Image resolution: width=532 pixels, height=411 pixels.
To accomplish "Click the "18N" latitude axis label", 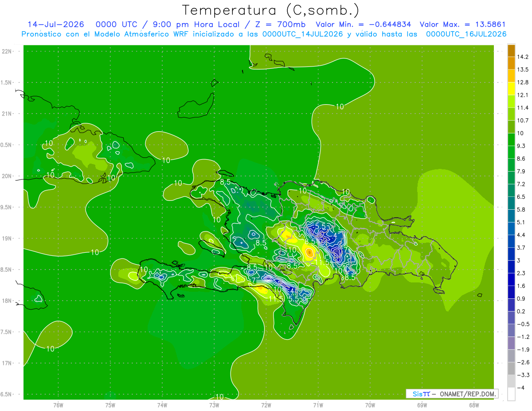I will click(x=7, y=301).
